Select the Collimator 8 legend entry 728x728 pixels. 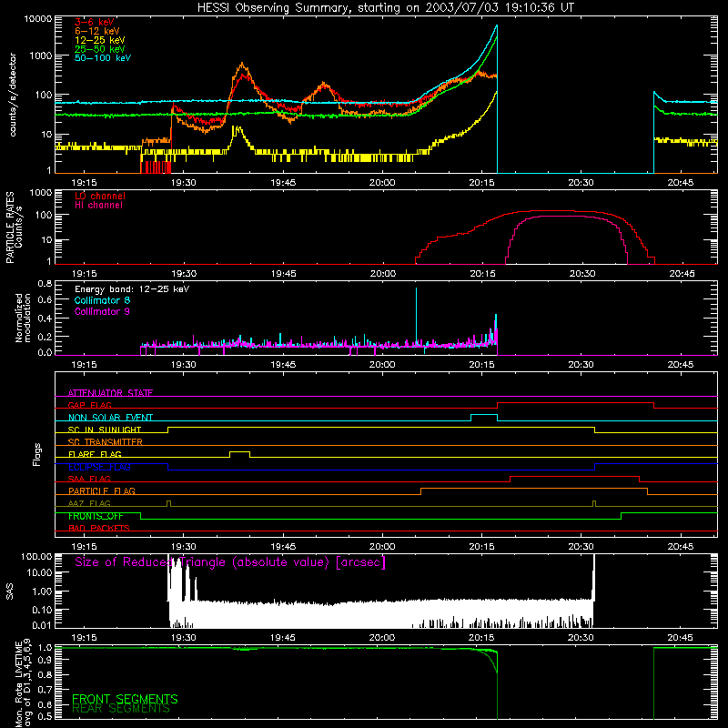click(102, 300)
